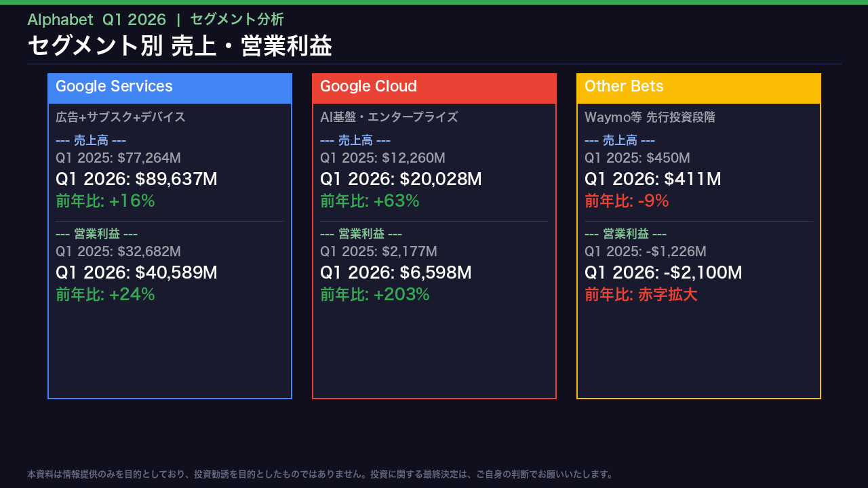The height and width of the screenshot is (488, 868).
Task: Click the "売上高" label in Other Bets card
Action: (620, 141)
